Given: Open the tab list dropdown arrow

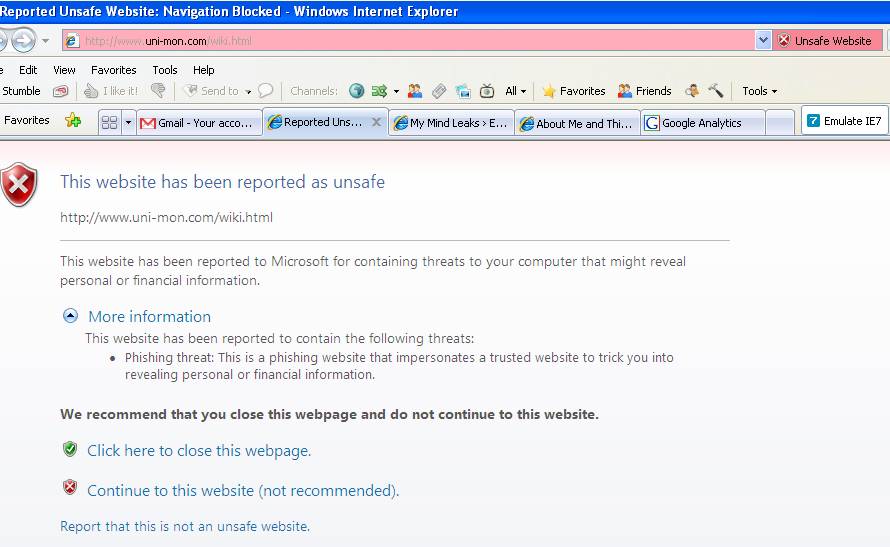Looking at the screenshot, I should [128, 123].
